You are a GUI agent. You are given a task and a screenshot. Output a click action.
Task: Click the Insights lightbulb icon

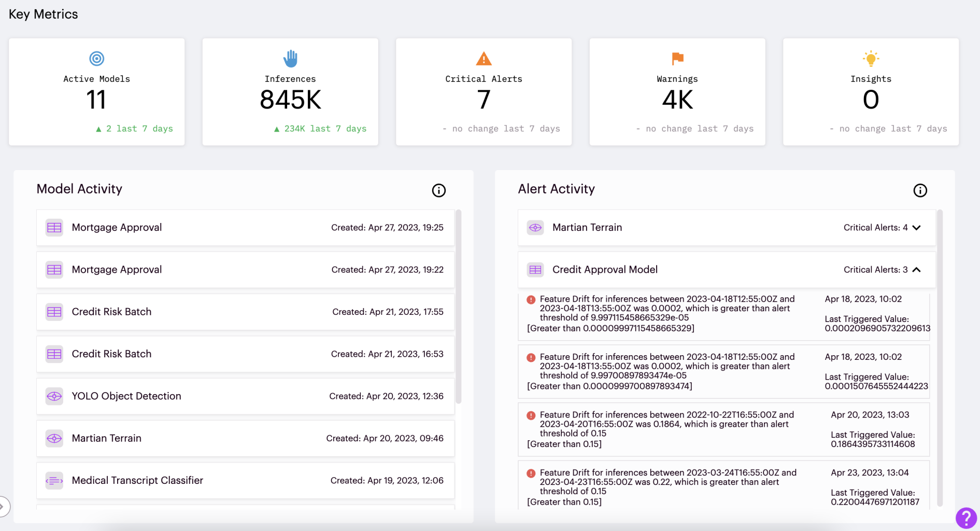871,59
